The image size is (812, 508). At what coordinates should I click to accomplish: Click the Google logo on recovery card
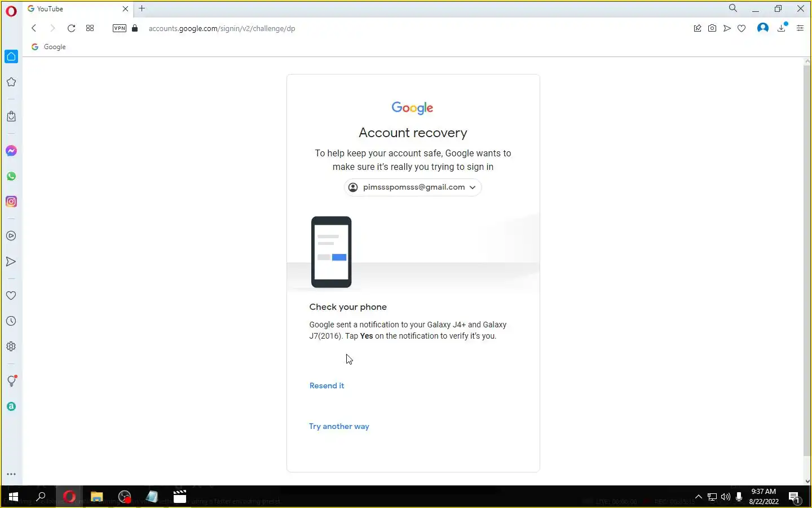413,108
